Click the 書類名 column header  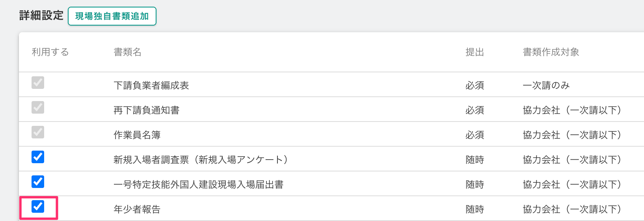(128, 52)
